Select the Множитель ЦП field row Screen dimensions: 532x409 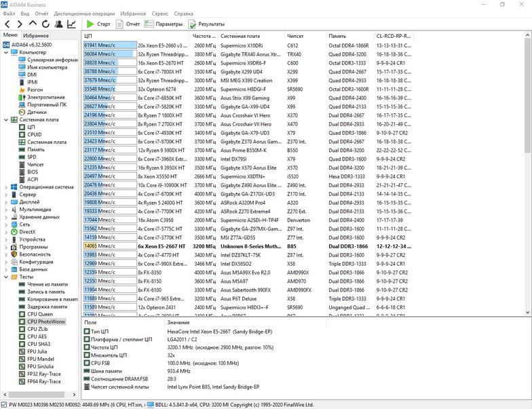[204, 355]
